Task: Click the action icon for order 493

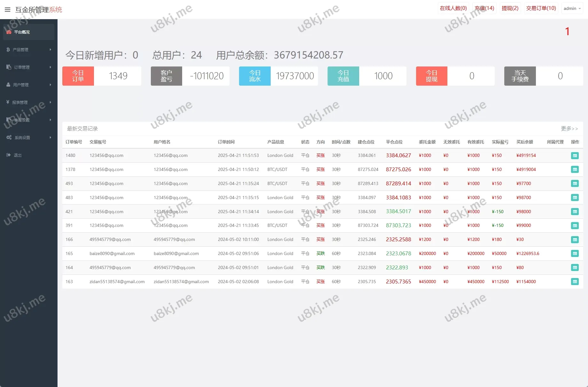Action: point(575,184)
